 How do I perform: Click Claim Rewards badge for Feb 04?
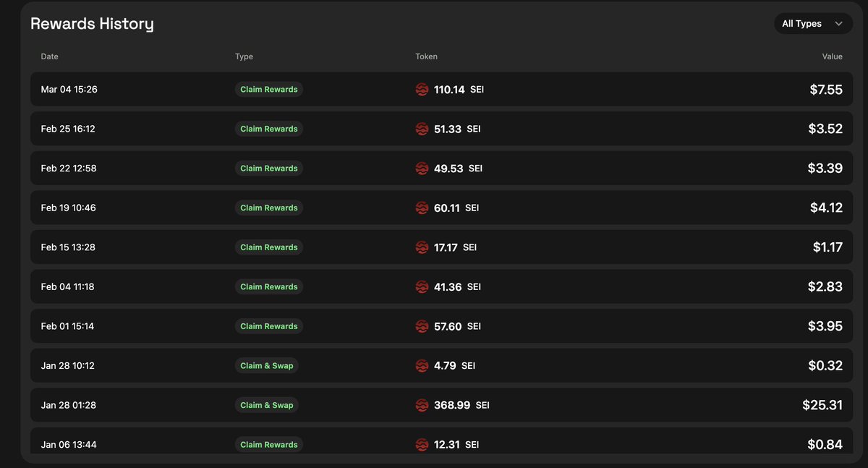pos(269,287)
